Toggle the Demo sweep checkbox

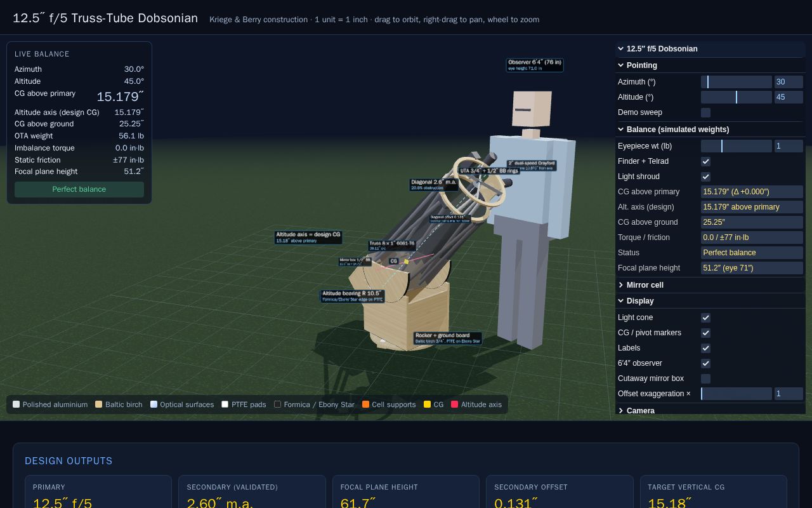705,112
